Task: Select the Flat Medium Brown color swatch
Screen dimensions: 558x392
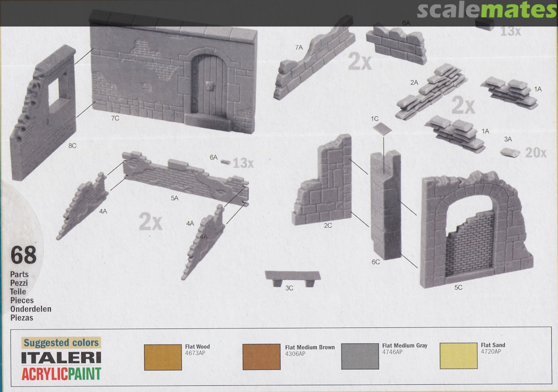Action: (261, 357)
